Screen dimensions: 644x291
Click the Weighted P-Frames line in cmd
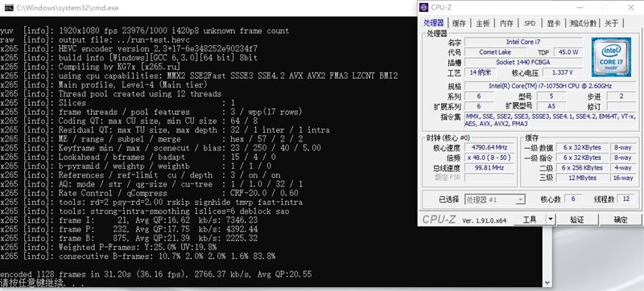click(x=109, y=247)
